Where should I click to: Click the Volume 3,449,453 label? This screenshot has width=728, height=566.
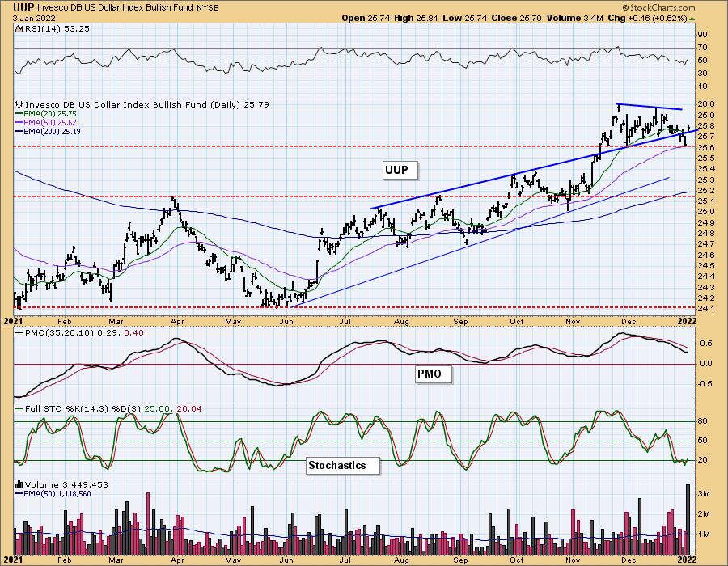pos(62,485)
